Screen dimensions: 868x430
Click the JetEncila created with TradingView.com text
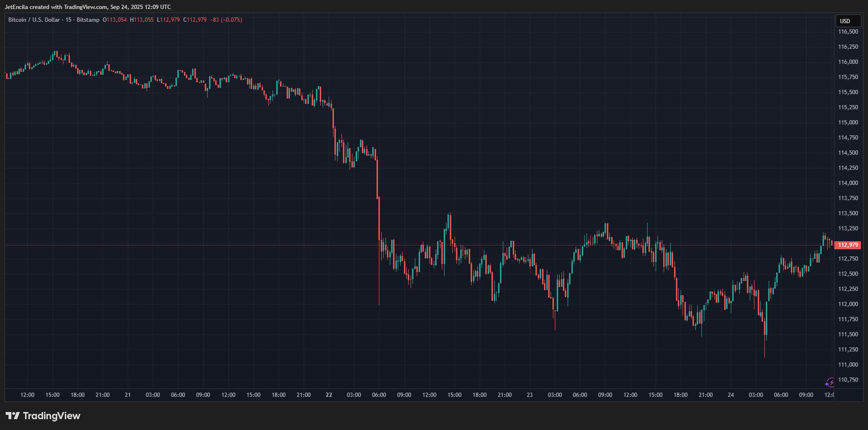88,7
